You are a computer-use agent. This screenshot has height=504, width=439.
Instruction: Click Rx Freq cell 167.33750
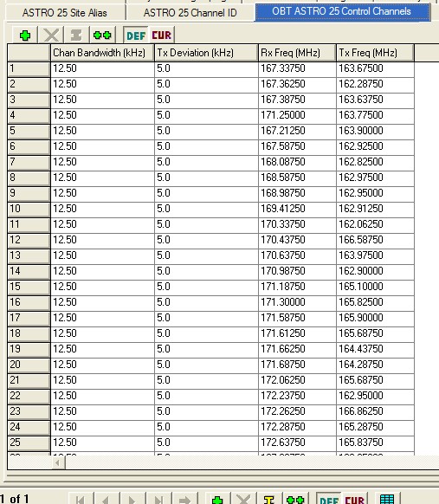pyautogui.click(x=297, y=69)
